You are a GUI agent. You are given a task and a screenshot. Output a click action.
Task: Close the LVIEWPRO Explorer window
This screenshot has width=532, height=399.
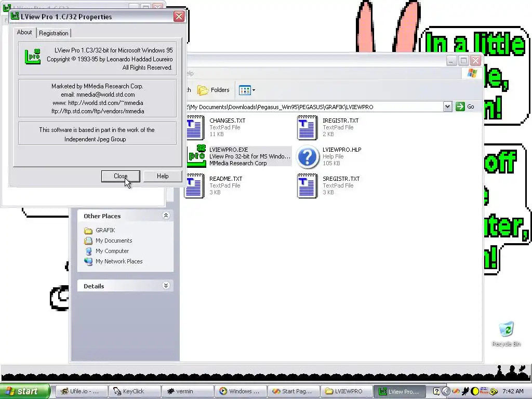[x=476, y=60]
